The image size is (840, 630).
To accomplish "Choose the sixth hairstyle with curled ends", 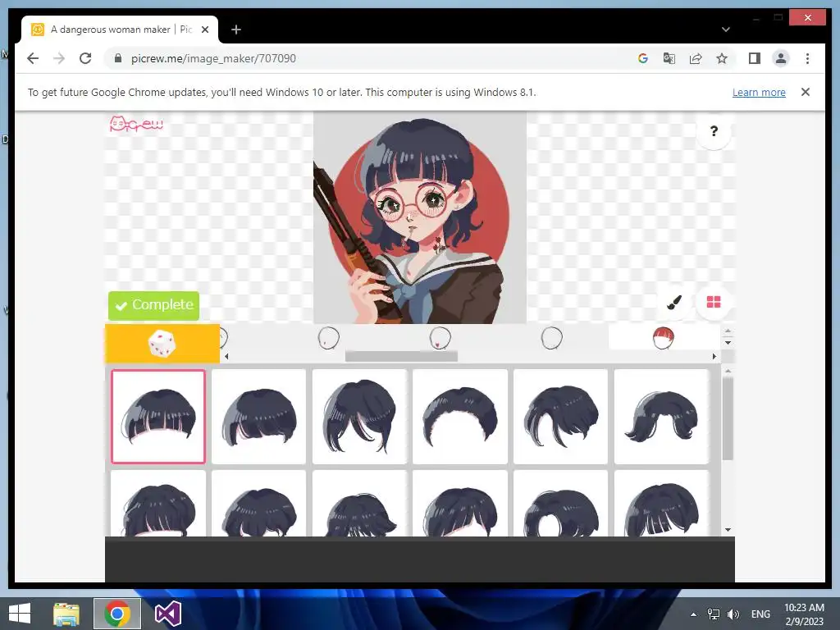I will tap(661, 416).
